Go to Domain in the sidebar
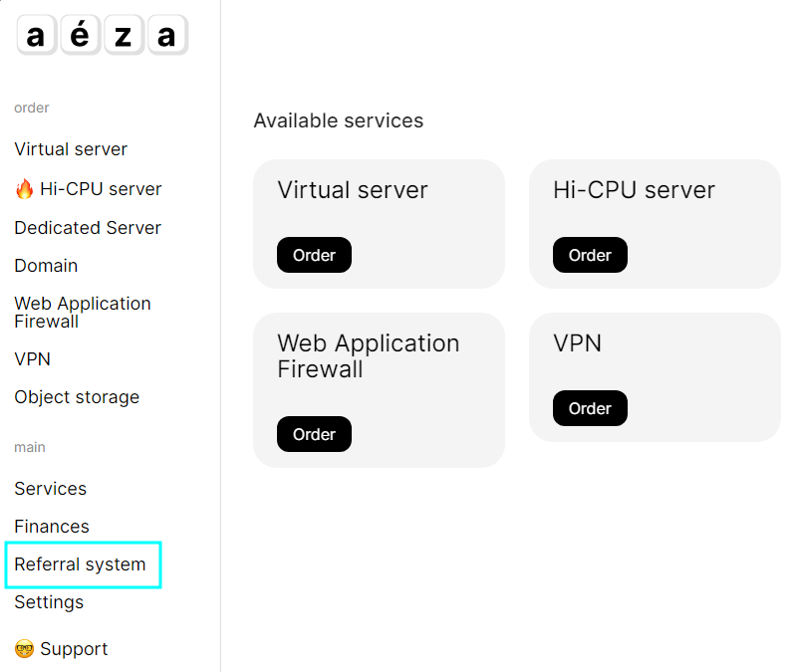801x672 pixels. [x=46, y=266]
